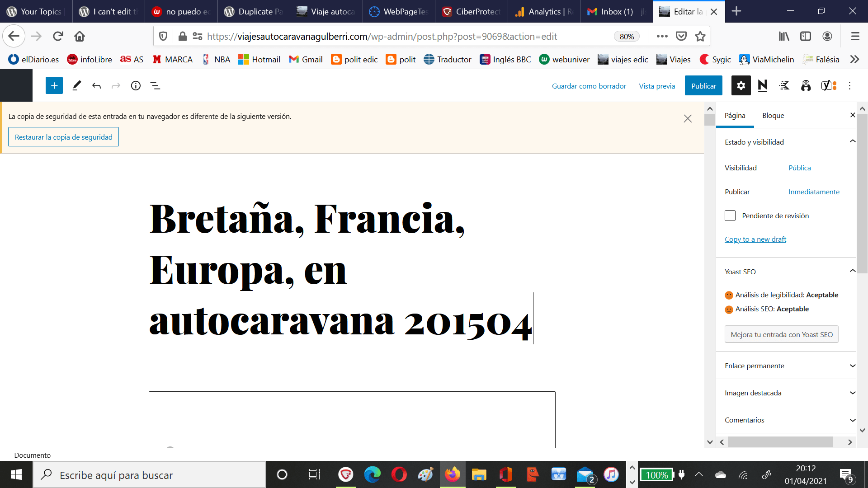Switch to WebPageTest browser tab
Image resolution: width=868 pixels, height=488 pixels.
click(399, 11)
